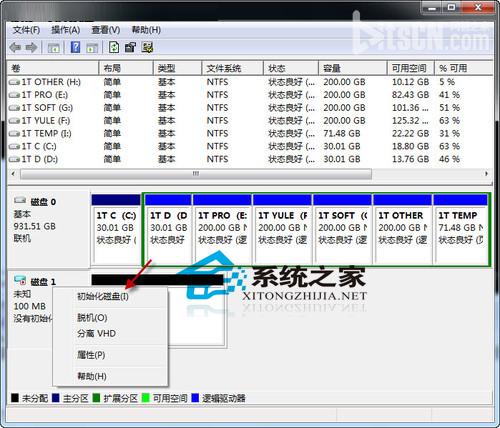Click the 磁盘 0 disk icon
Screen dimensions: 500x428
pos(20,201)
